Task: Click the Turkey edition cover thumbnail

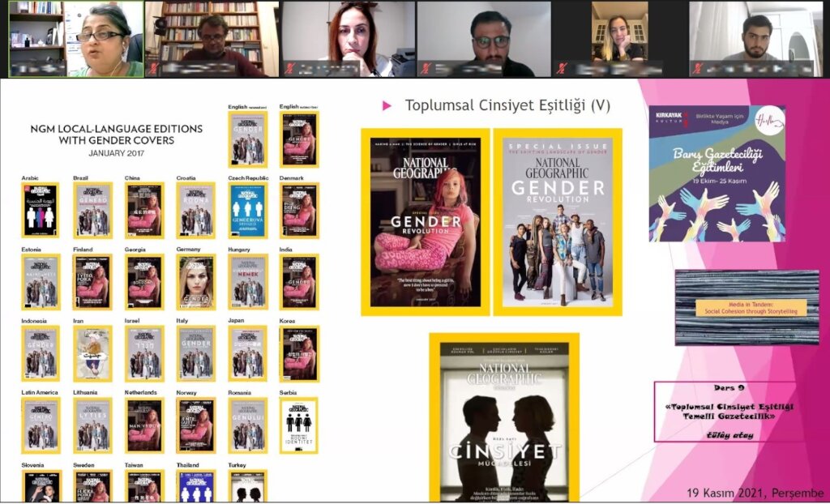Action: (248, 485)
